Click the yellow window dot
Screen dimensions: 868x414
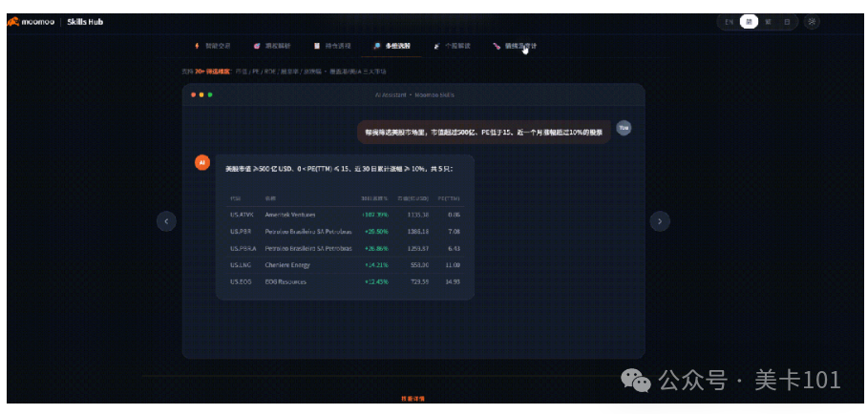(201, 95)
